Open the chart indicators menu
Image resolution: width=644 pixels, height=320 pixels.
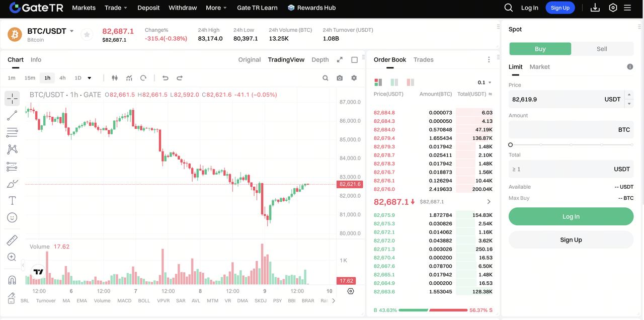coord(129,78)
